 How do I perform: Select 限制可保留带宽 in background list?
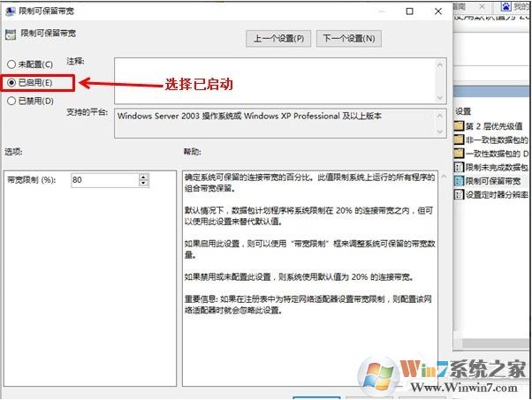point(493,181)
